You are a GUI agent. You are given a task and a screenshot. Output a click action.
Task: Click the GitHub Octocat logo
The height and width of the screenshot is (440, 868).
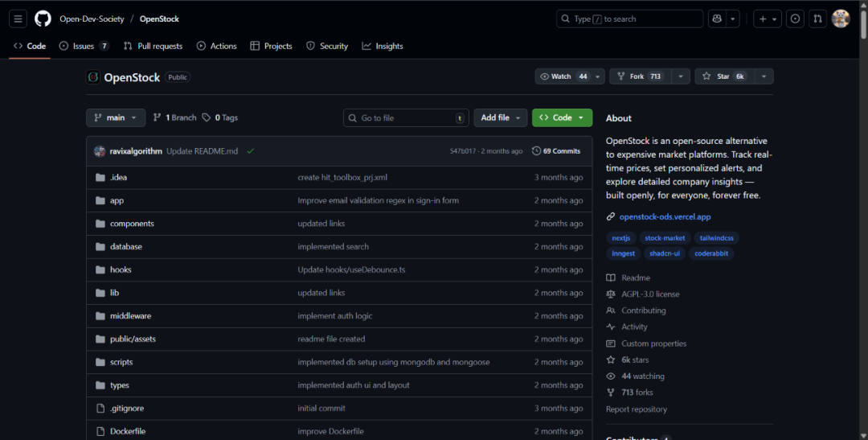[43, 19]
